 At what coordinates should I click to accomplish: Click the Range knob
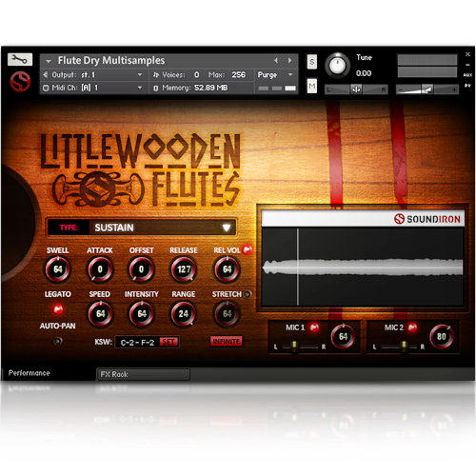click(184, 314)
